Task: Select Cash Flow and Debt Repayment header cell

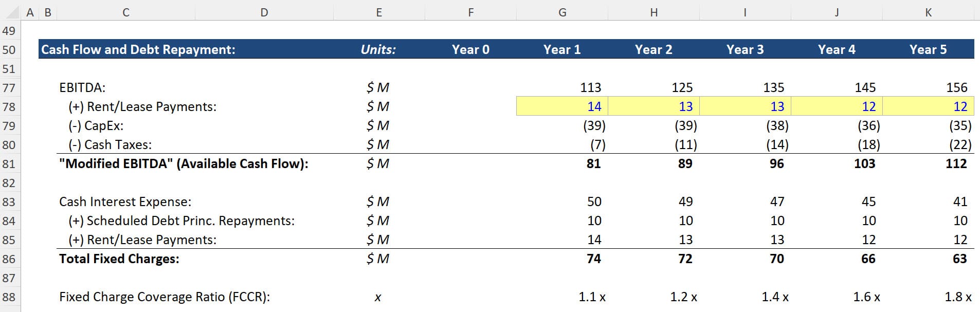Action: click(x=138, y=50)
